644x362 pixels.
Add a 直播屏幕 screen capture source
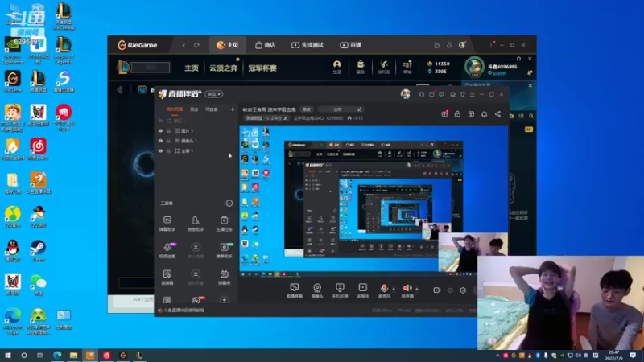pyautogui.click(x=294, y=290)
